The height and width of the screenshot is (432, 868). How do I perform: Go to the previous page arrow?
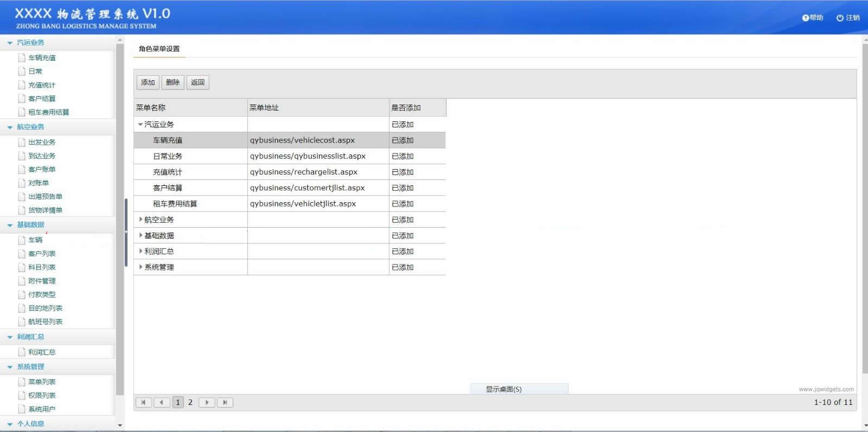[161, 402]
